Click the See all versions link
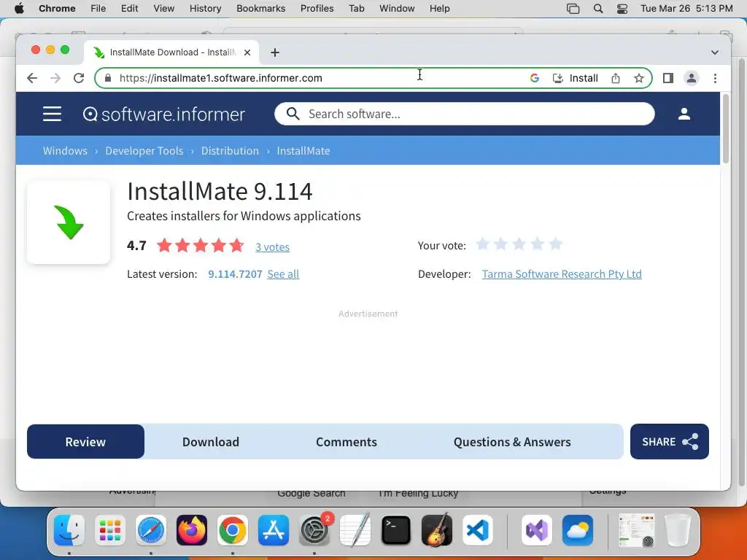The image size is (747, 560). (283, 274)
